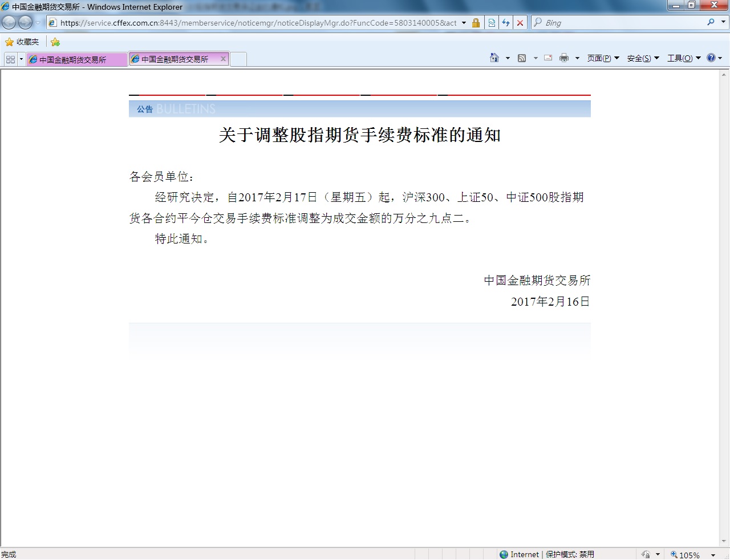This screenshot has height=560, width=730.
Task: Click the red Stop loading icon
Action: 520,23
